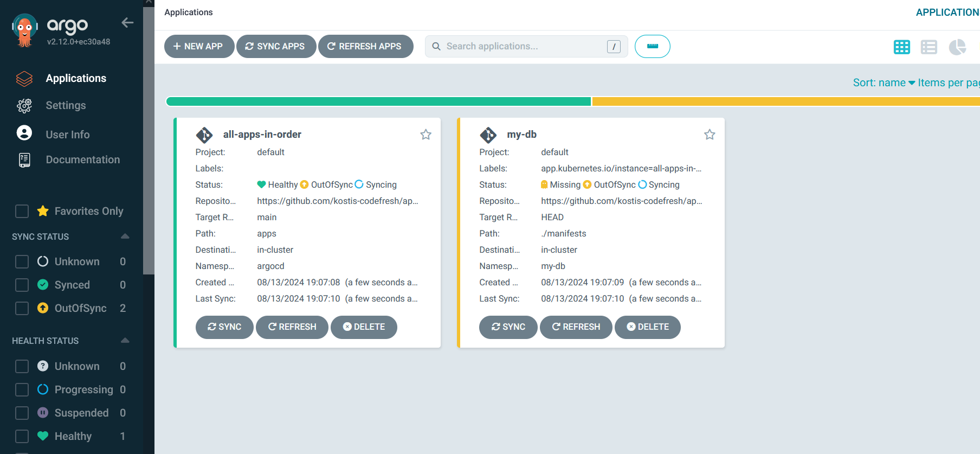Open Documentation in the sidebar
Screen dimensions: 980x454
(83, 159)
